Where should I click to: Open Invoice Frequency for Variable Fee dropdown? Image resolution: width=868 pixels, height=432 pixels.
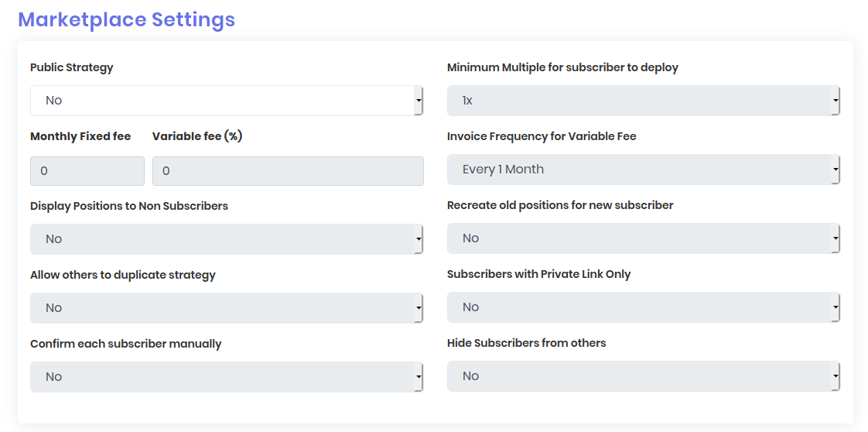[643, 170]
